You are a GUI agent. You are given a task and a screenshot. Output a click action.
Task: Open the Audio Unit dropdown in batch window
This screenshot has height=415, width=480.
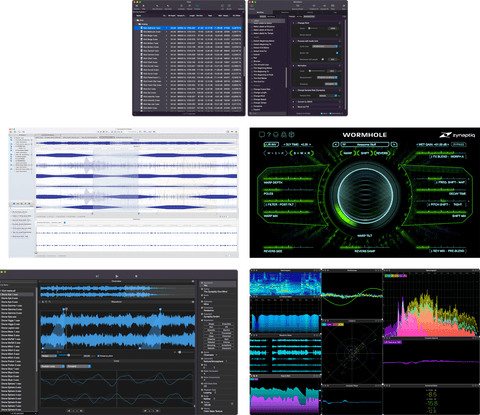325,46
